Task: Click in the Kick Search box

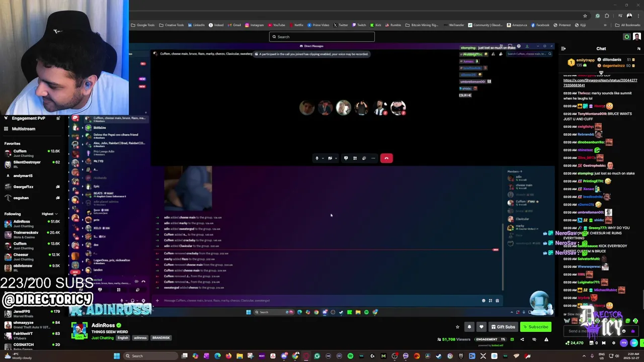Action: click(322, 37)
